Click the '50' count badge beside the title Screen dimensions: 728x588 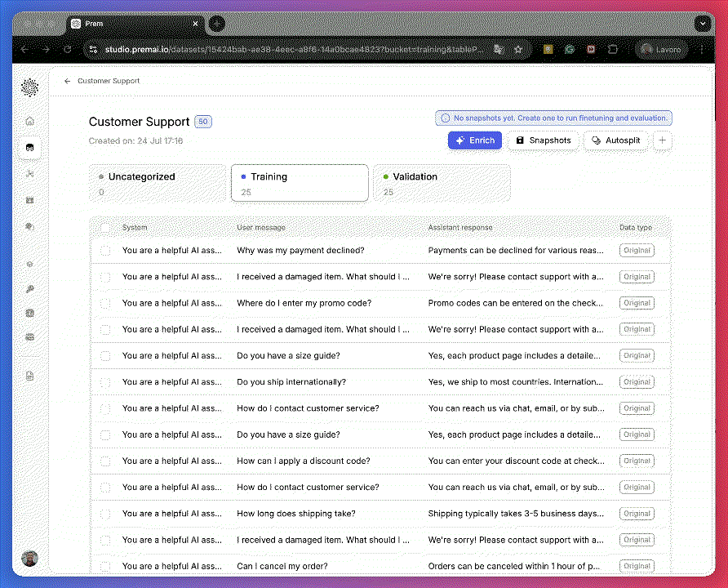pyautogui.click(x=203, y=122)
